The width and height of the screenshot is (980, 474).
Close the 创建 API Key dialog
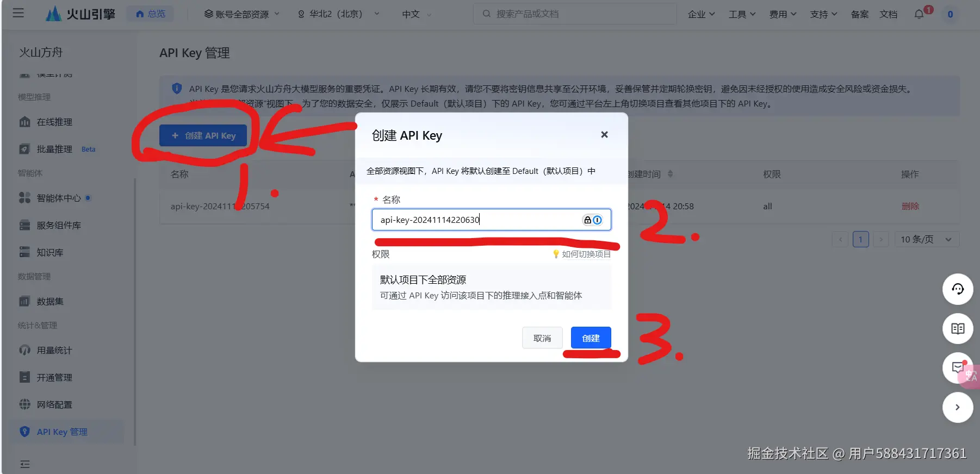coord(604,134)
